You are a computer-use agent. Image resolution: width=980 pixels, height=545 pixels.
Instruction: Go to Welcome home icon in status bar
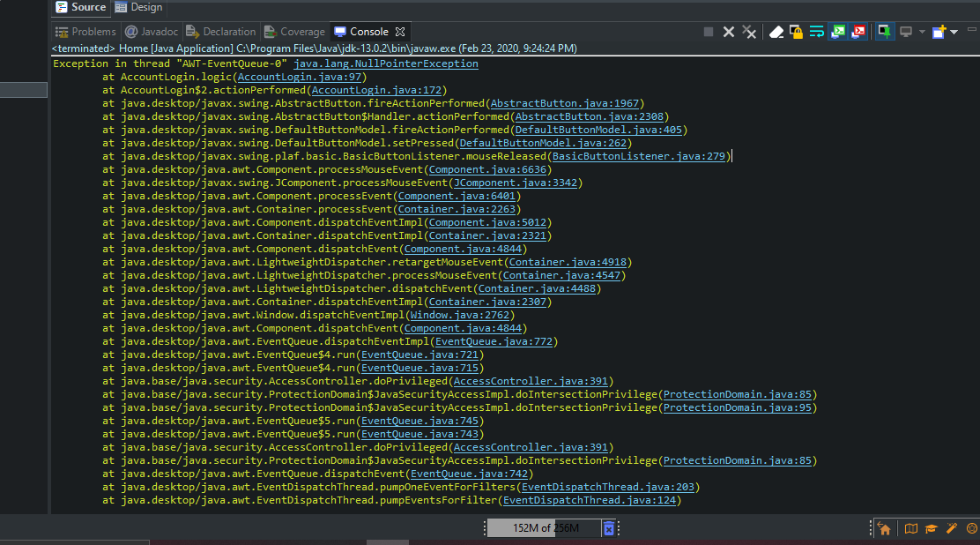point(884,529)
